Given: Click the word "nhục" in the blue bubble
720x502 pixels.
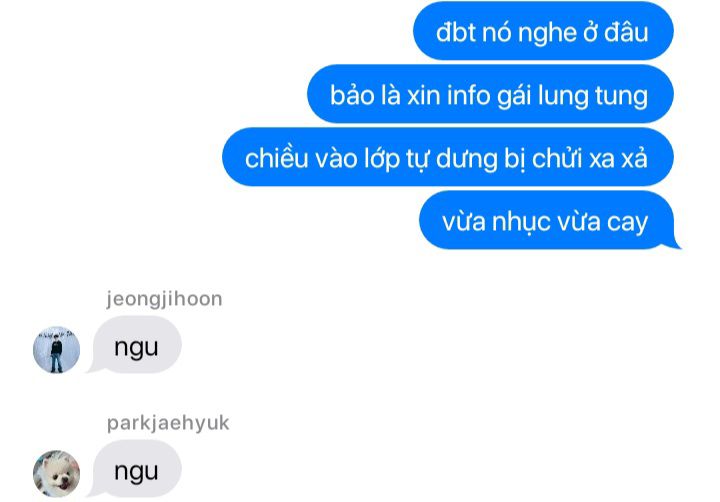Looking at the screenshot, I should [x=521, y=223].
